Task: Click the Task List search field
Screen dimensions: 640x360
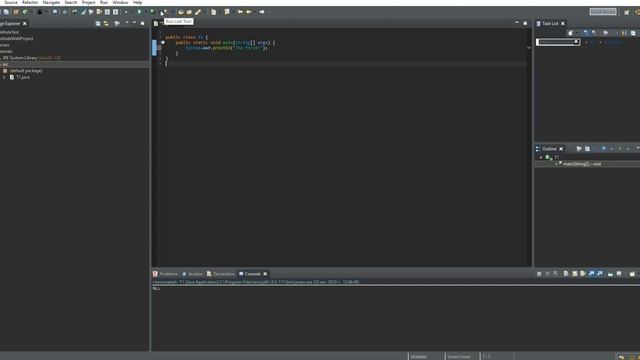Action: [558, 42]
